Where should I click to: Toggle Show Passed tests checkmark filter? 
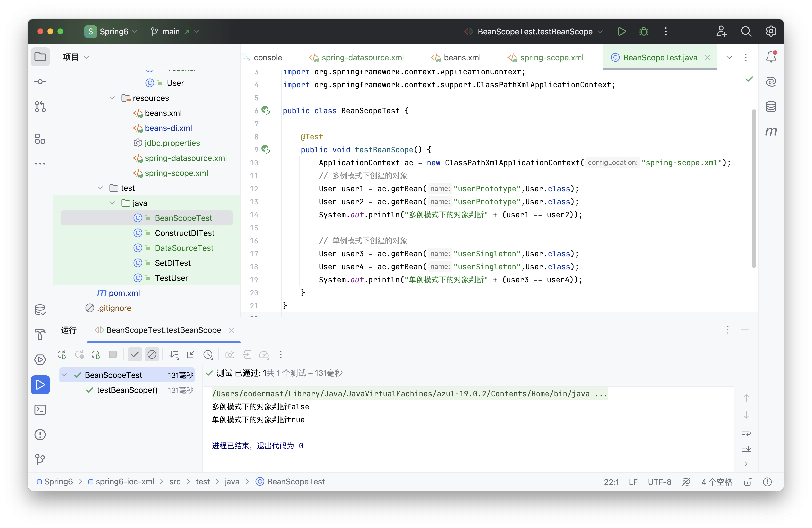135,355
